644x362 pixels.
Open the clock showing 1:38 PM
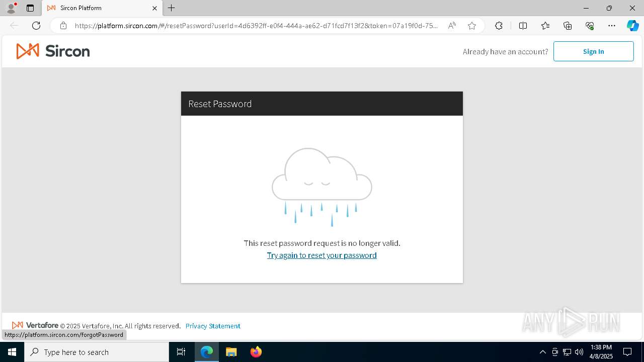(x=601, y=352)
